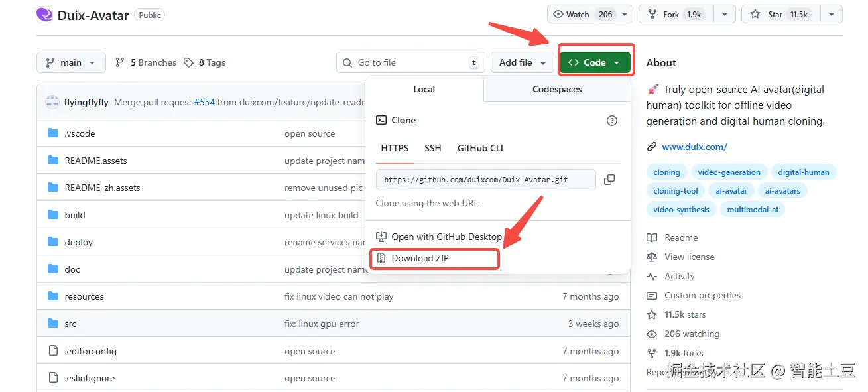Click the copy URL to clipboard icon
This screenshot has width=868, height=392.
point(609,180)
